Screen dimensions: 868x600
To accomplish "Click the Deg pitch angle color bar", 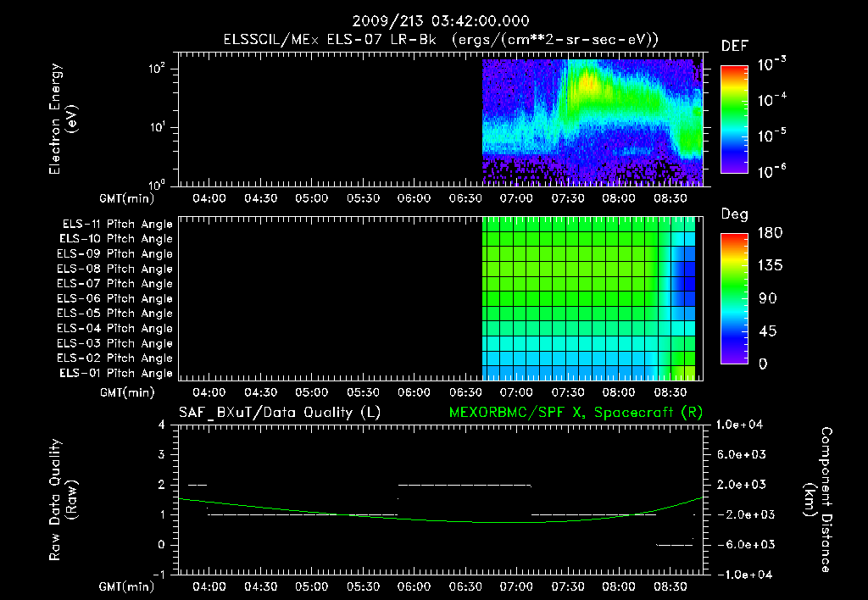I will (734, 298).
